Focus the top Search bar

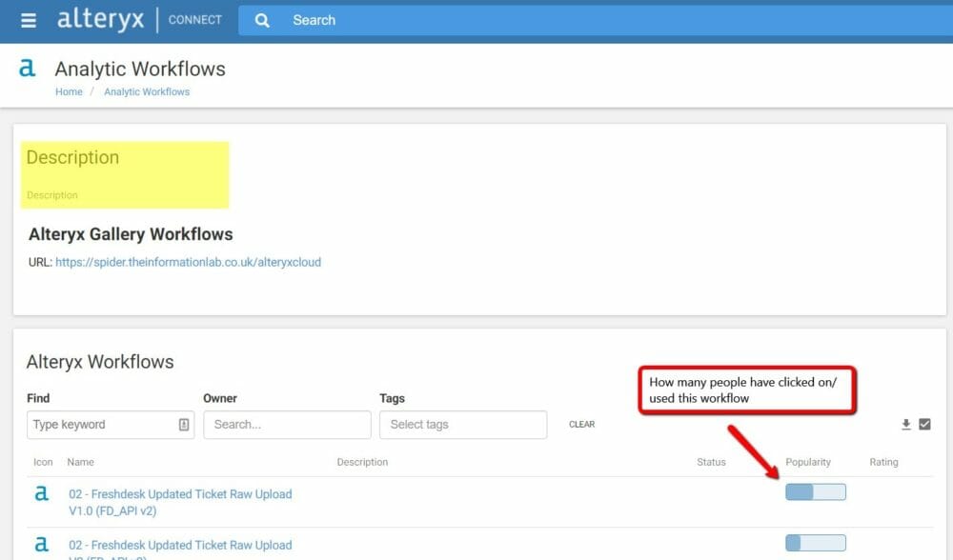596,20
